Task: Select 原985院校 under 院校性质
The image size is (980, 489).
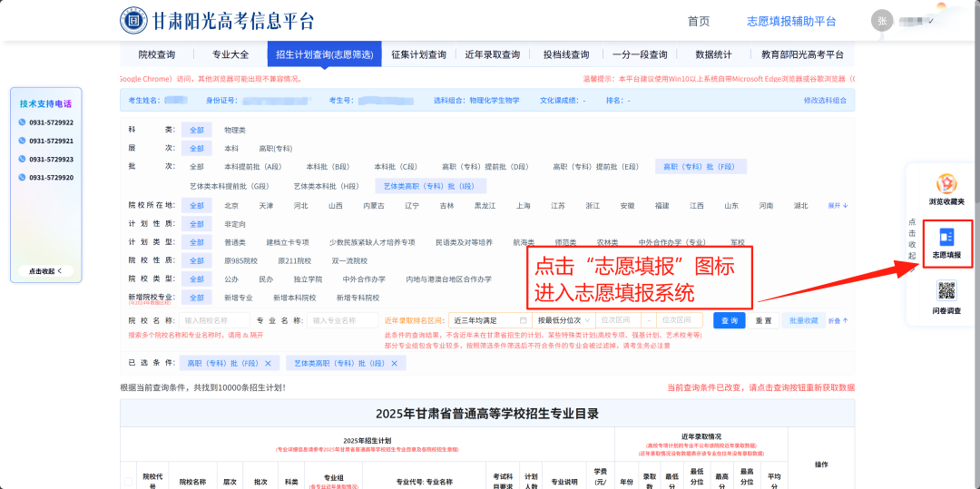Action: point(240,260)
